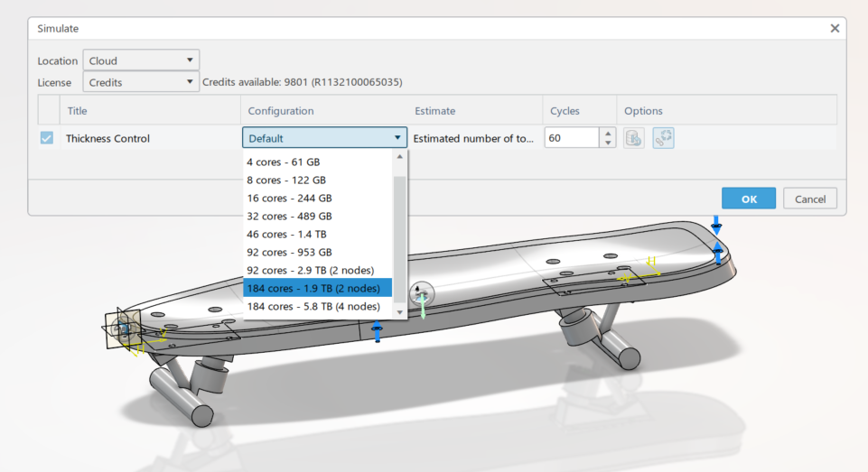The image size is (868, 472).
Task: Click the Estimate column header
Action: click(x=475, y=111)
